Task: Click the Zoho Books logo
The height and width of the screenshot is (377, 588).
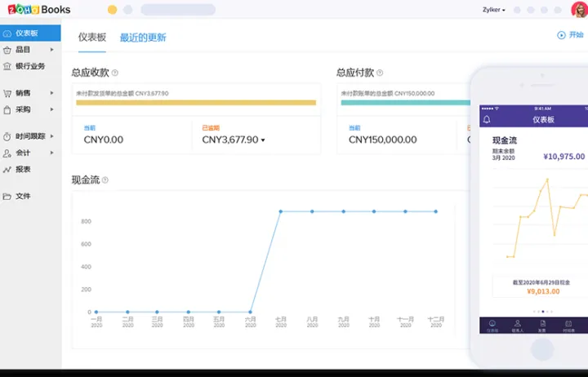Action: coord(39,9)
